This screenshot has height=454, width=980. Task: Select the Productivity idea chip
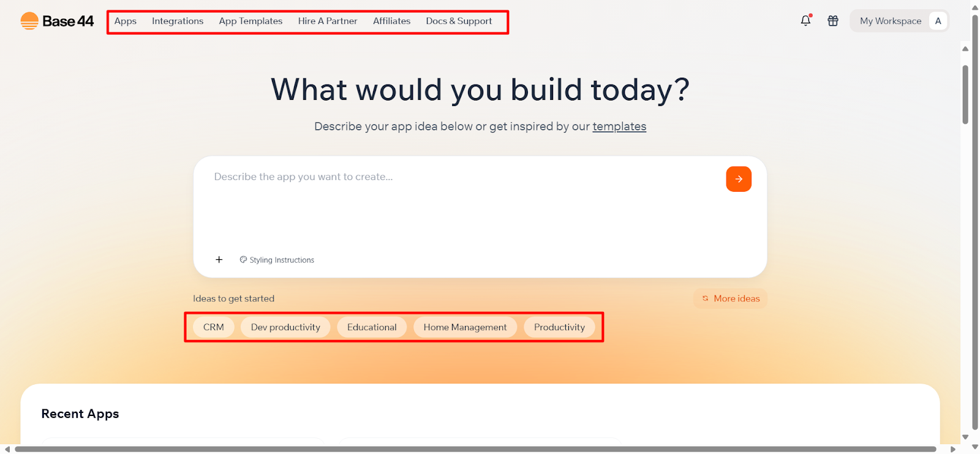(559, 327)
